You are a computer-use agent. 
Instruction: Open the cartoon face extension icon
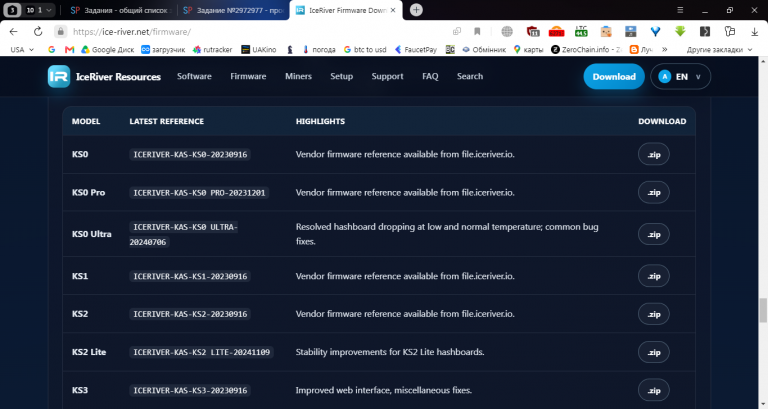[x=606, y=31]
